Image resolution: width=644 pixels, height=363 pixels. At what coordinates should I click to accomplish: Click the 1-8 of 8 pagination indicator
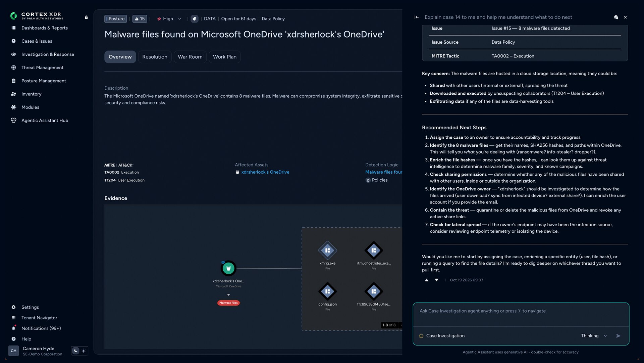(x=389, y=325)
